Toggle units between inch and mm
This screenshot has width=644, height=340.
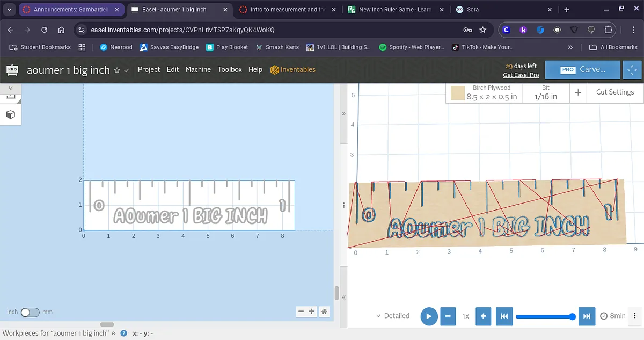30,312
